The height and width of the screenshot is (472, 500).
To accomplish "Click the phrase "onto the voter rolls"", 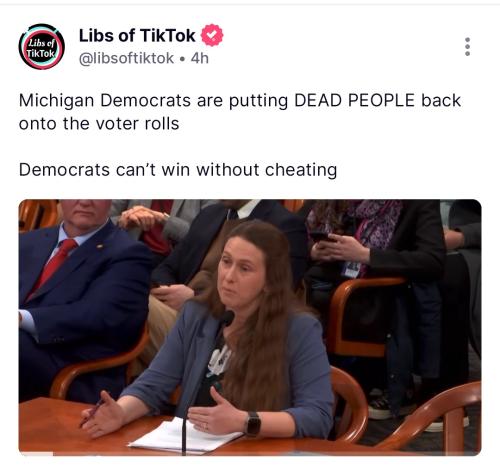I will 99,124.
